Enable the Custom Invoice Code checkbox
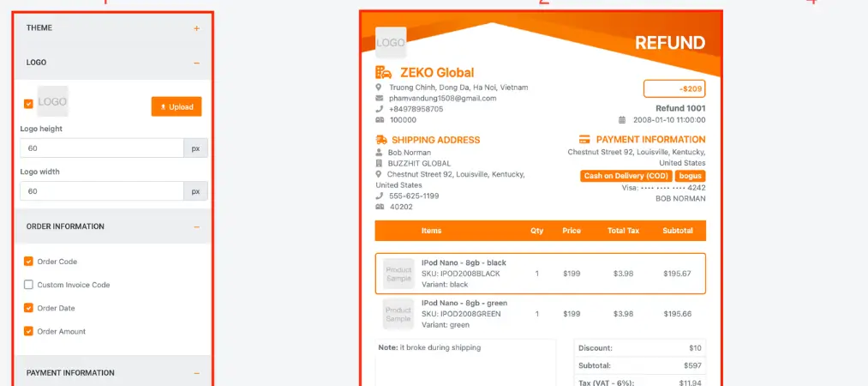This screenshot has height=386, width=868. click(28, 285)
